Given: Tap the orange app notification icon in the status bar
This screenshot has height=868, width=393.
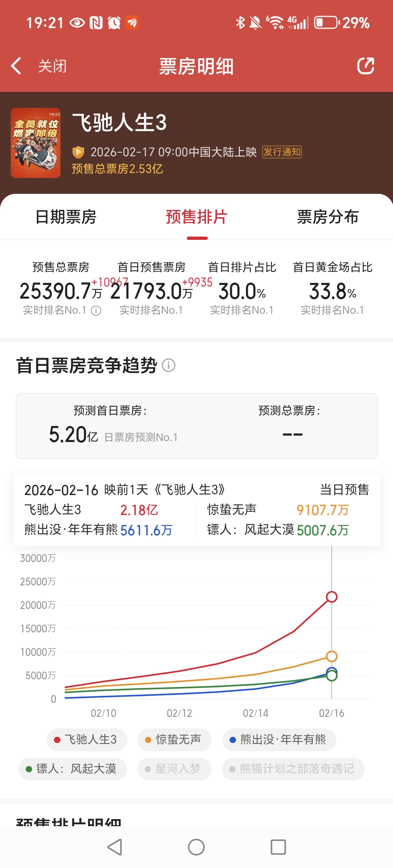Looking at the screenshot, I should tap(132, 23).
